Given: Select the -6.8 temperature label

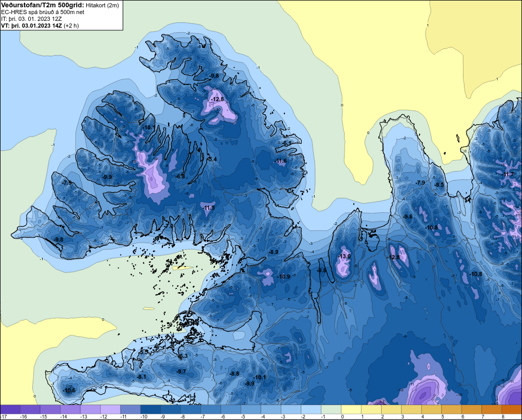Looking at the screenshot, I should click(x=180, y=176).
